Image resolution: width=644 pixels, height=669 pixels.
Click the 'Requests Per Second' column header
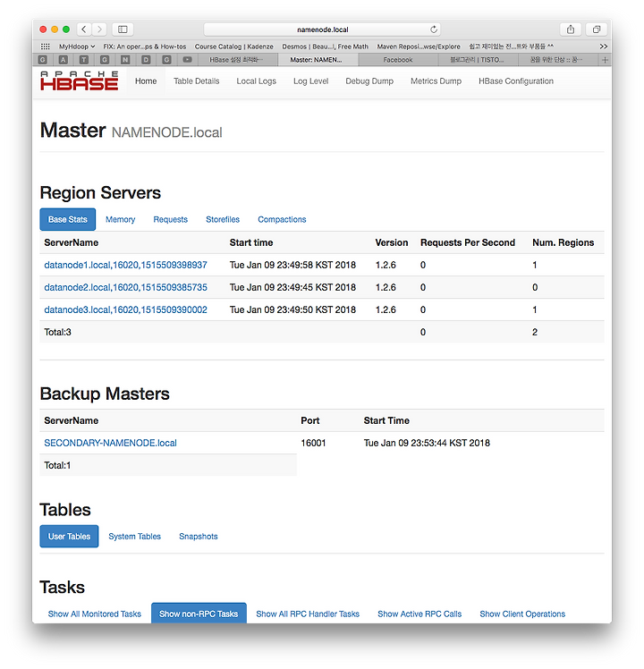coord(468,242)
